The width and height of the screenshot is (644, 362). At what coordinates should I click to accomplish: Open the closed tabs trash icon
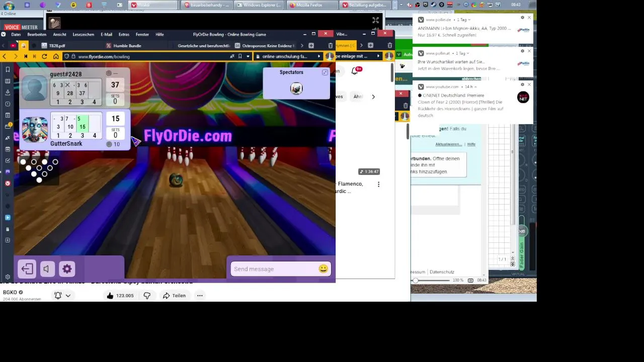pyautogui.click(x=331, y=46)
